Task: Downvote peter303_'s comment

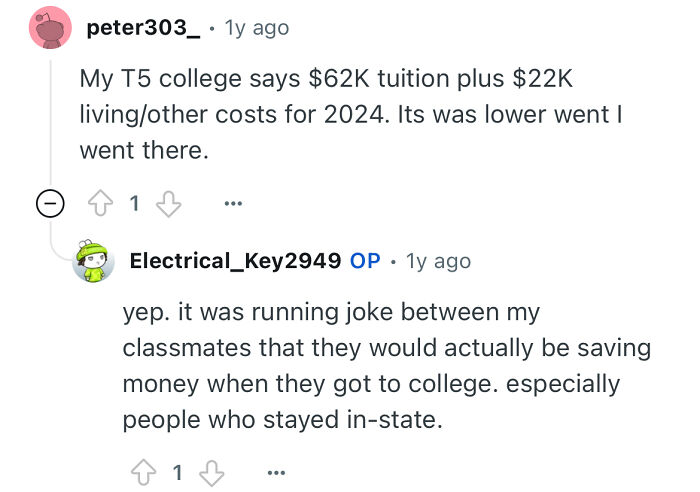Action: click(170, 204)
